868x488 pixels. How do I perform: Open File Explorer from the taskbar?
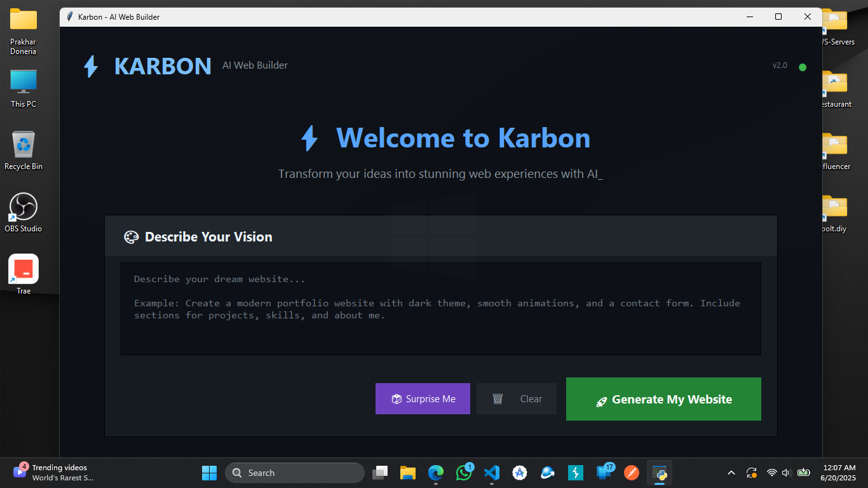pos(408,473)
